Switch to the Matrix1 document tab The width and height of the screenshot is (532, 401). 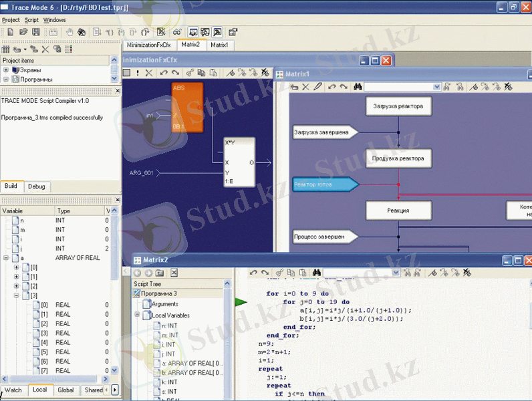tap(219, 45)
